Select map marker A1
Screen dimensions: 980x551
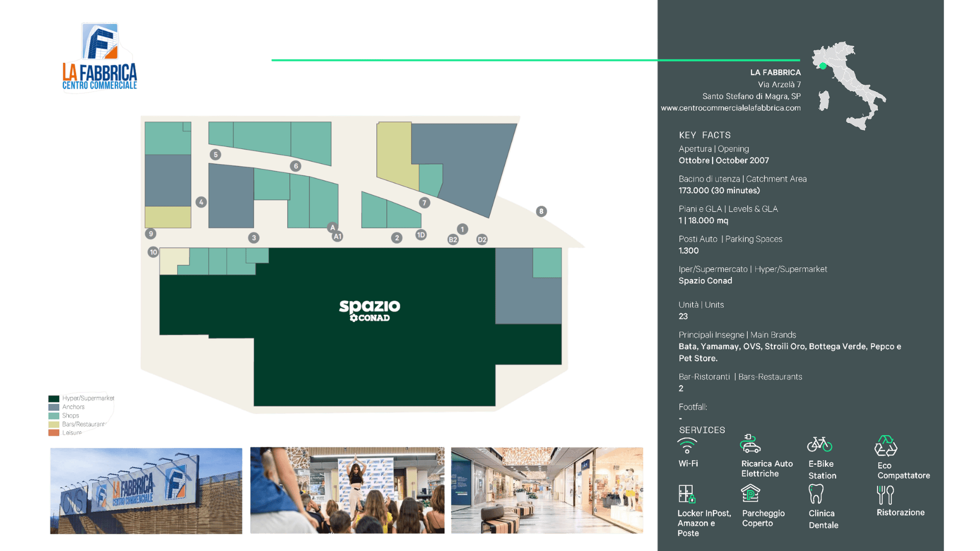(x=337, y=236)
